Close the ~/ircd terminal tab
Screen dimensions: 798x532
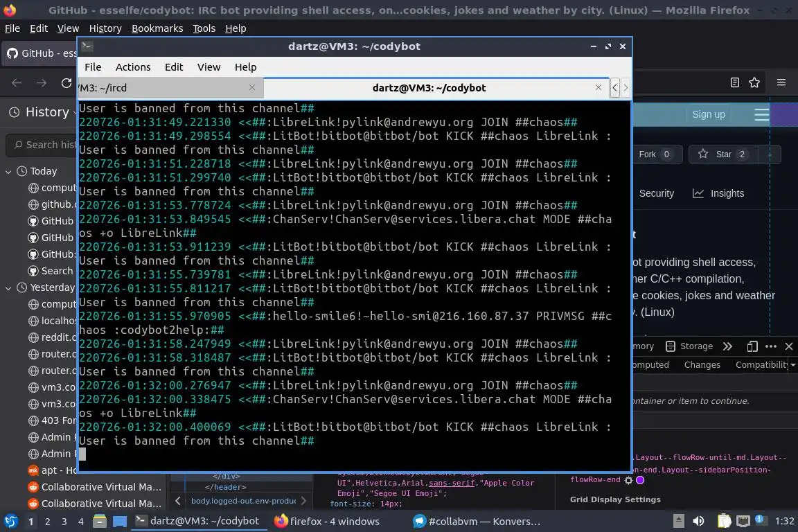[252, 87]
